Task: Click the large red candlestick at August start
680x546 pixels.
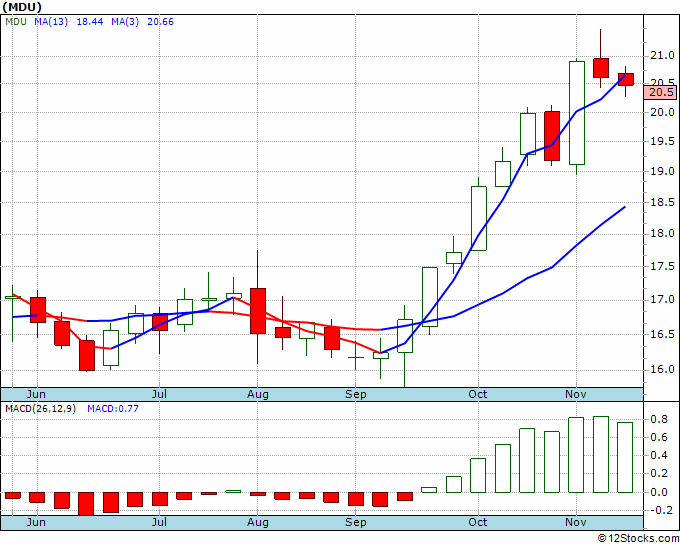Action: coord(258,311)
